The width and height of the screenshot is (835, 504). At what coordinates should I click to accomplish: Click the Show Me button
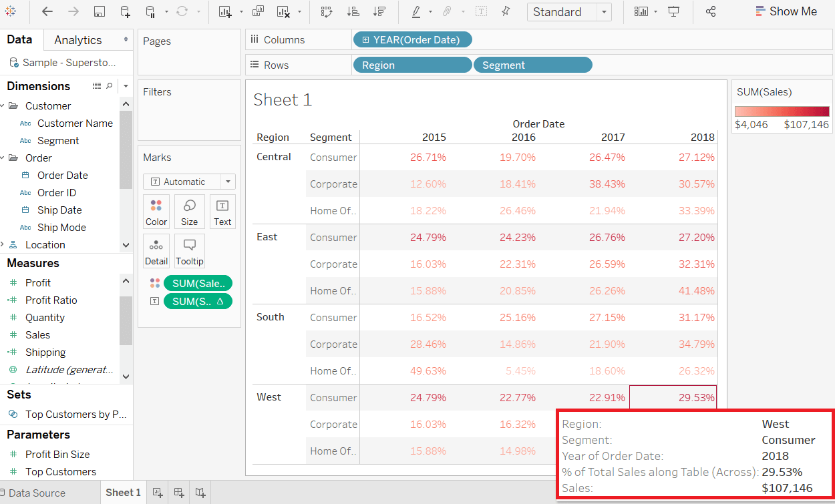[x=786, y=11]
